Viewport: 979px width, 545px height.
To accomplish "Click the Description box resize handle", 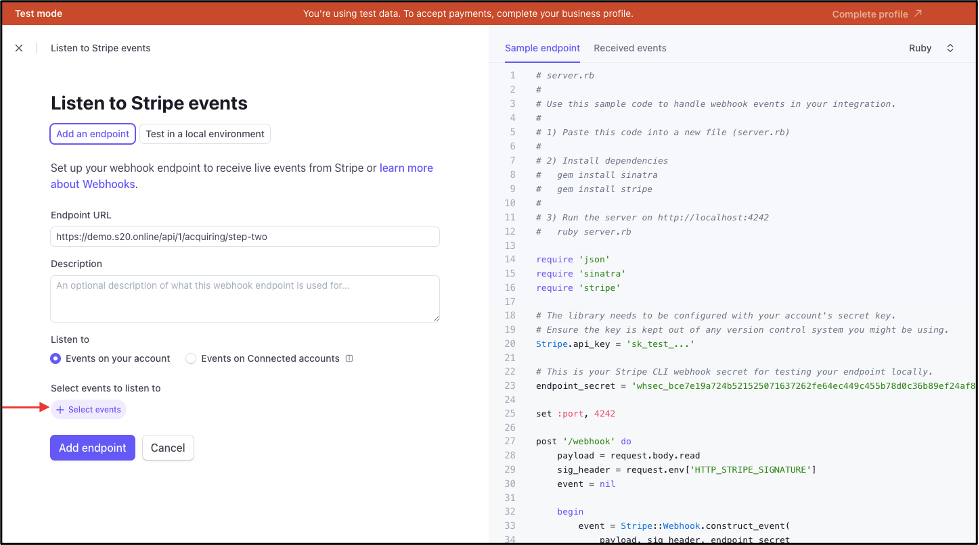I will [x=436, y=318].
